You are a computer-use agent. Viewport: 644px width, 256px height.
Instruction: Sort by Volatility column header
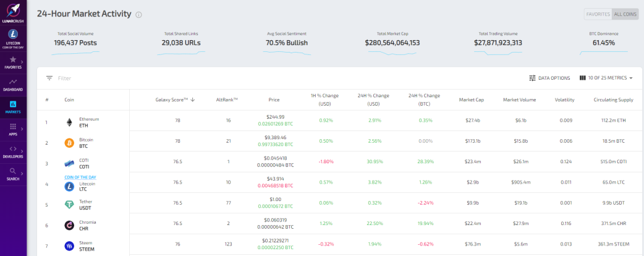click(x=564, y=100)
